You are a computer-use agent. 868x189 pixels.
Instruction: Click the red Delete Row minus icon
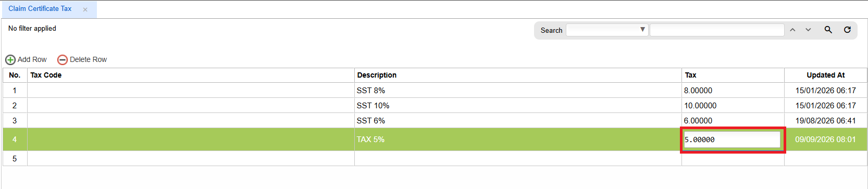(x=62, y=60)
